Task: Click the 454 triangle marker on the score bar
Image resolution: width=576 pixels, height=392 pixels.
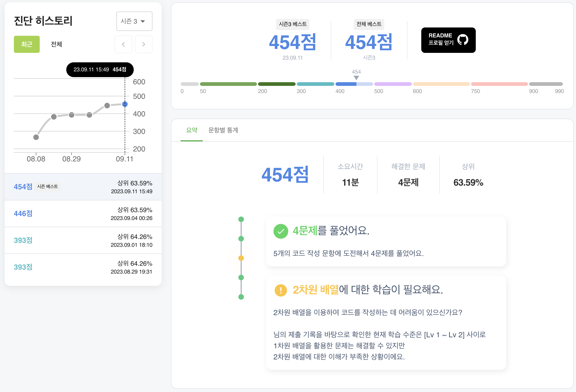Action: (356, 78)
